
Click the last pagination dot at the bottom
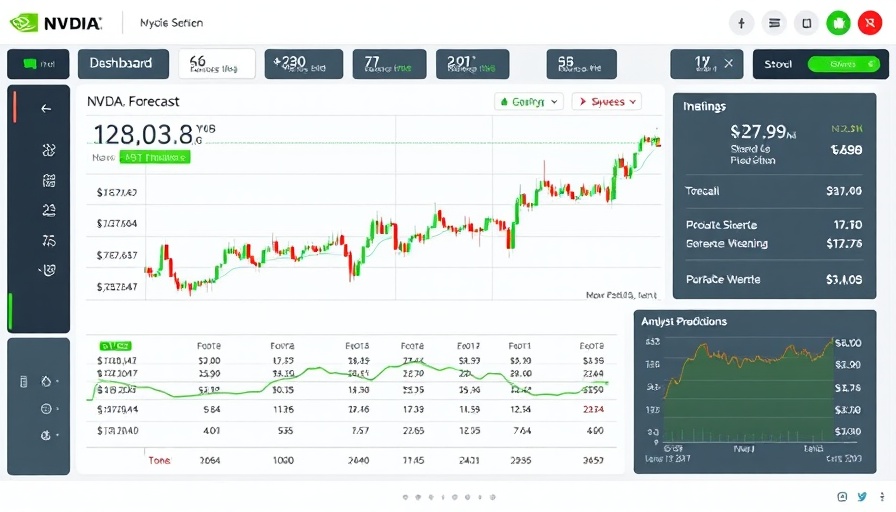pyautogui.click(x=493, y=497)
